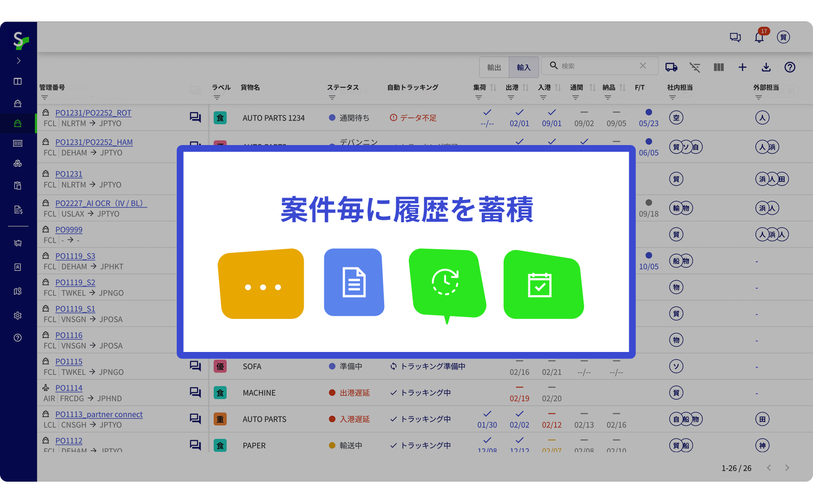Viewport: 813px width, 504px height.
Task: Open the column display settings icon
Action: click(719, 67)
